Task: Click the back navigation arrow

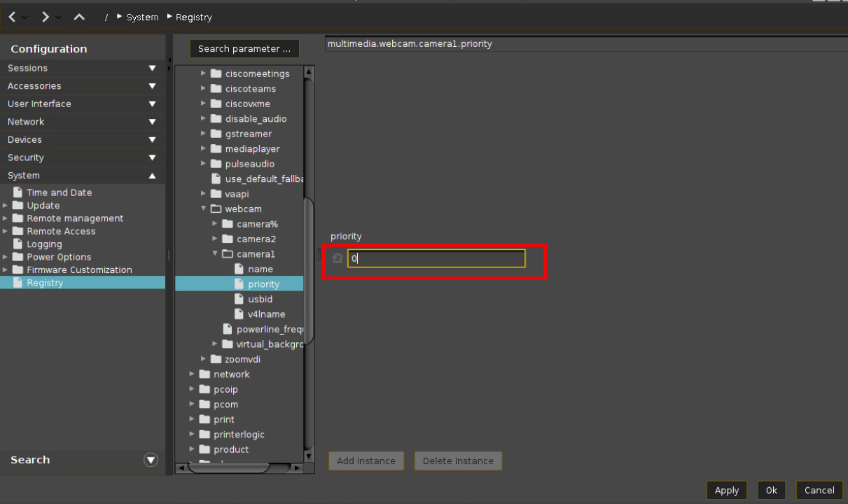Action: 12,17
